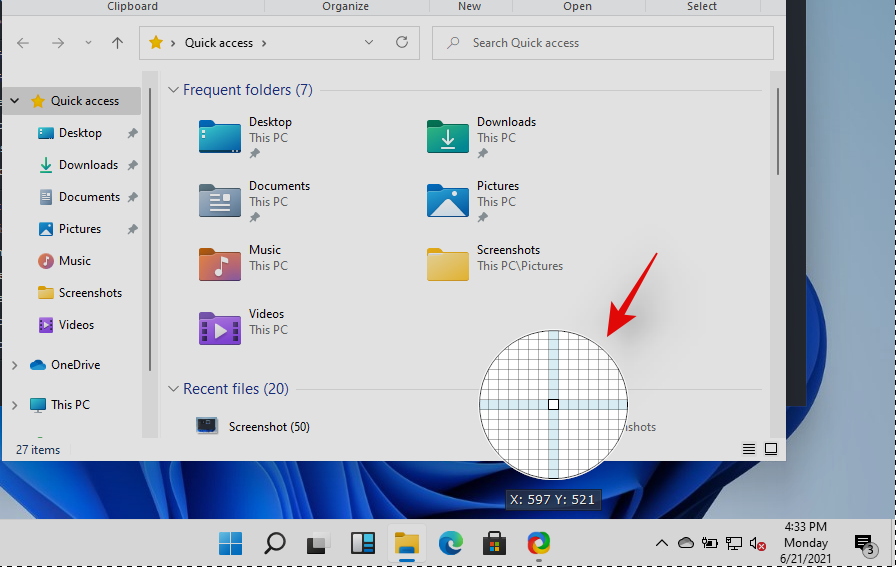This screenshot has width=896, height=567.
Task: Expand the address bar history dropdown
Action: (x=369, y=43)
